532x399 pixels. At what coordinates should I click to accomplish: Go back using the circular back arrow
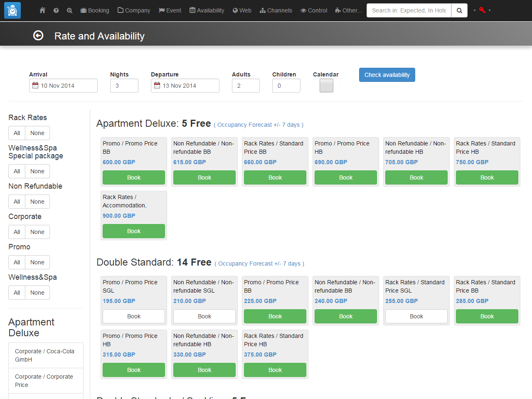[x=38, y=36]
